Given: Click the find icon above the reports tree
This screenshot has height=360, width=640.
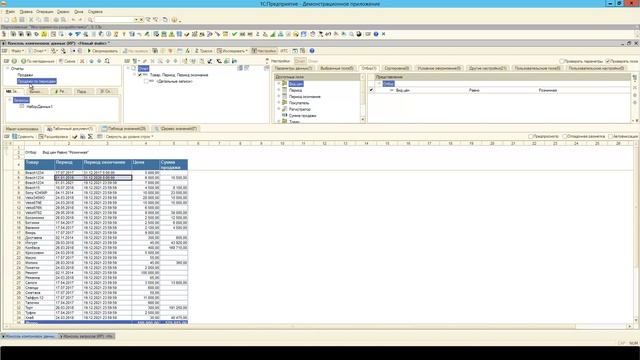Looking at the screenshot, I should pyautogui.click(x=107, y=61).
